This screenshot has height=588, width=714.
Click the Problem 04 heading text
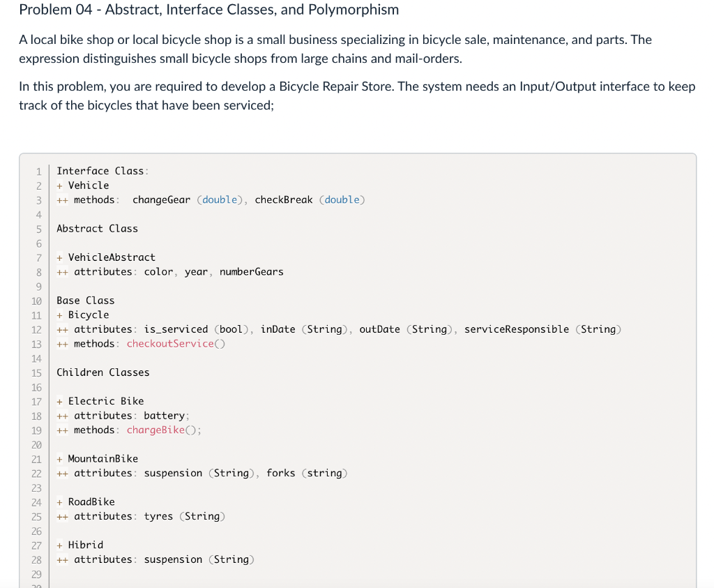(209, 10)
